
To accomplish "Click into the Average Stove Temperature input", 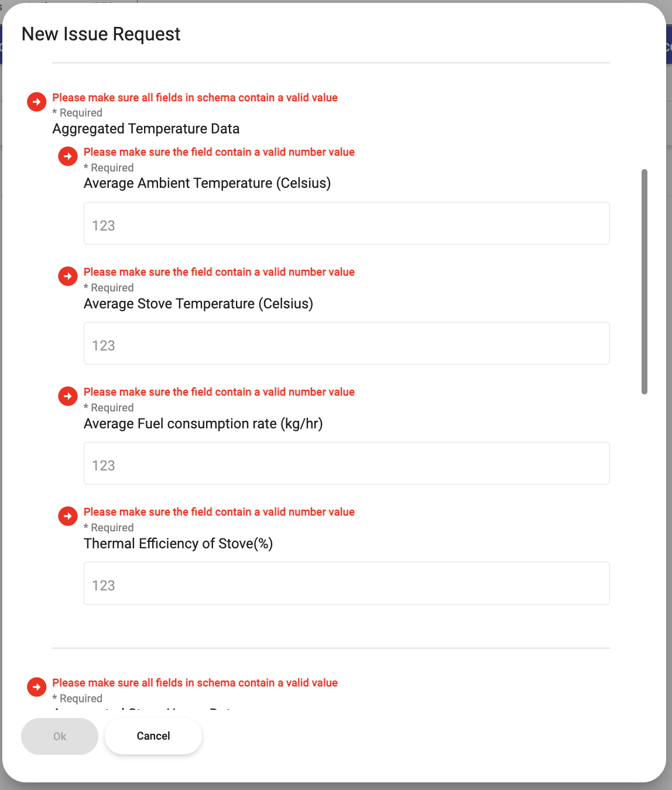I will pyautogui.click(x=347, y=344).
